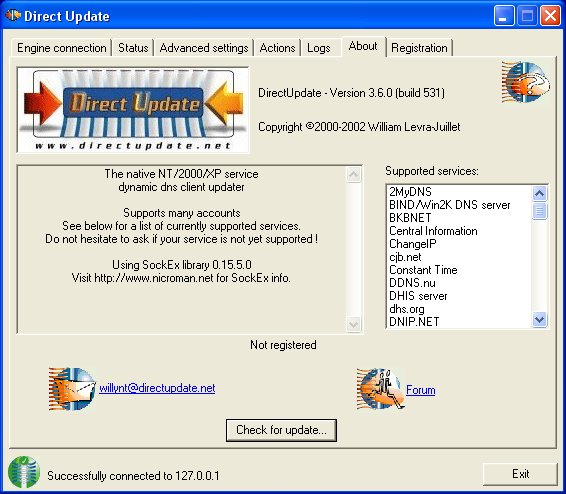Click the forum people icon
This screenshot has height=494, width=566.
pos(380,389)
